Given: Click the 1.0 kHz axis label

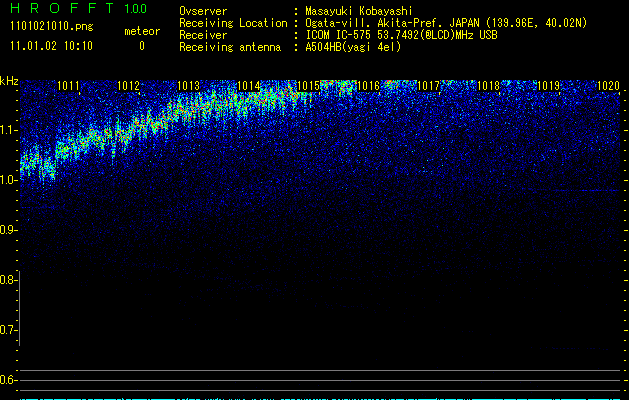Looking at the screenshot, I should [8, 180].
